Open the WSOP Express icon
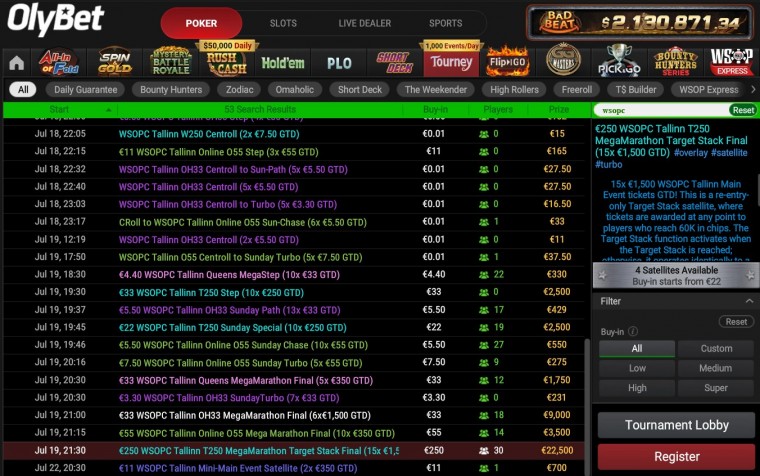 pos(731,62)
